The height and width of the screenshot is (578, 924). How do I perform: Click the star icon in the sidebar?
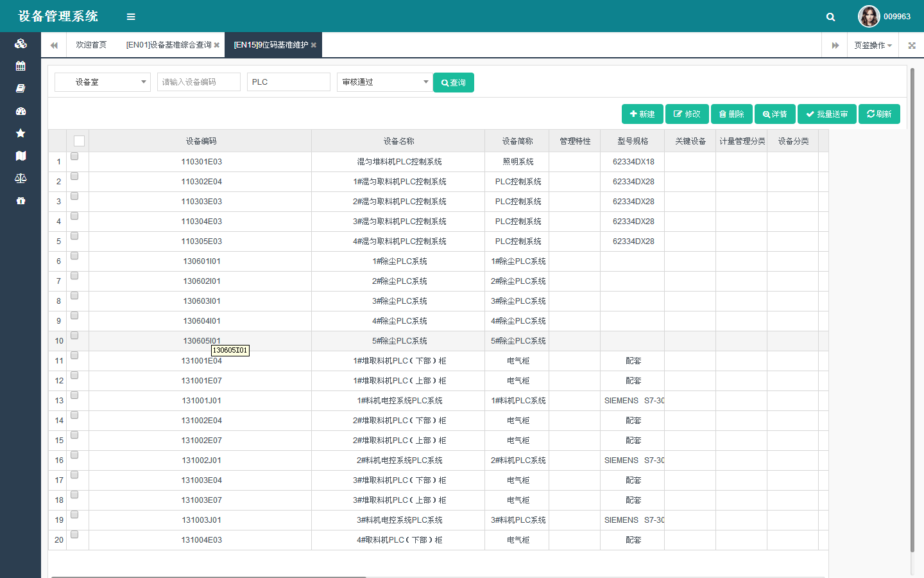coord(21,133)
